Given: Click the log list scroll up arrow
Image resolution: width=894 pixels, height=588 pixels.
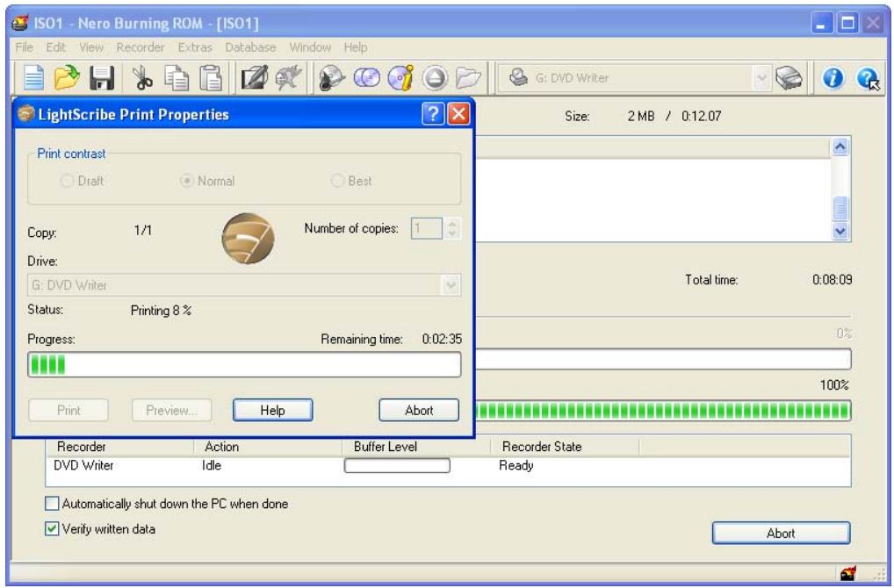Looking at the screenshot, I should point(840,147).
